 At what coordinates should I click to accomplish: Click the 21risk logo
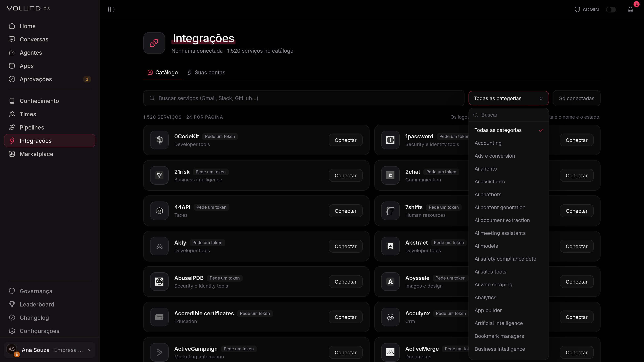159,175
